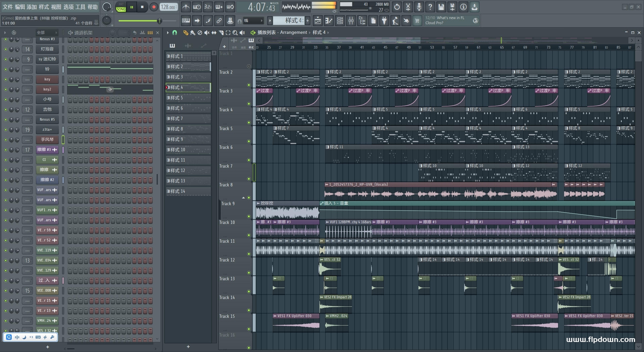Open the 线 snap setting dropdown
This screenshot has width=644, height=352.
[x=253, y=21]
